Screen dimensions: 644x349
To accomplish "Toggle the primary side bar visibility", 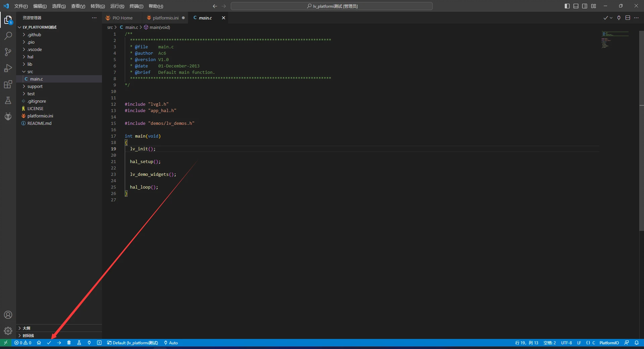I will pos(567,6).
